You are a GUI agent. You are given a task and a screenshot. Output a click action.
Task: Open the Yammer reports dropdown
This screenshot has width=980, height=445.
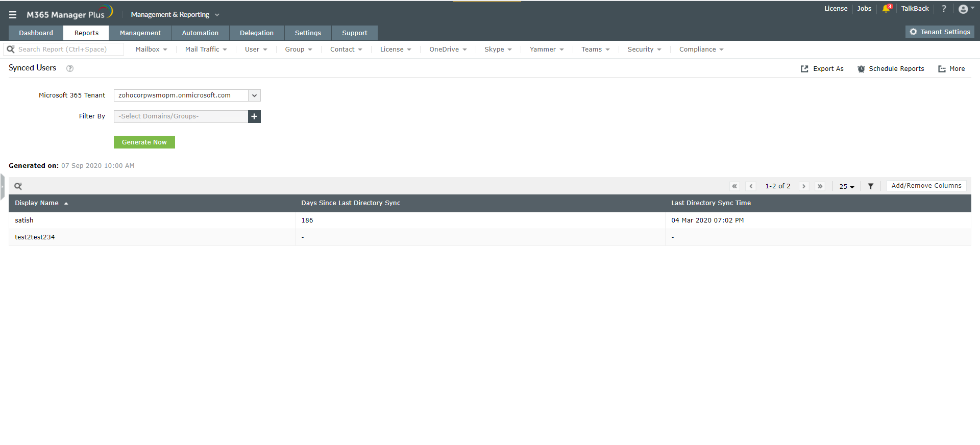coord(547,50)
